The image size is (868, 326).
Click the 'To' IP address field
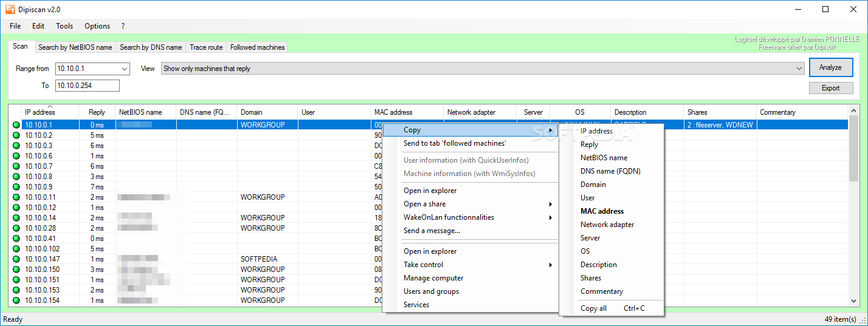click(88, 86)
